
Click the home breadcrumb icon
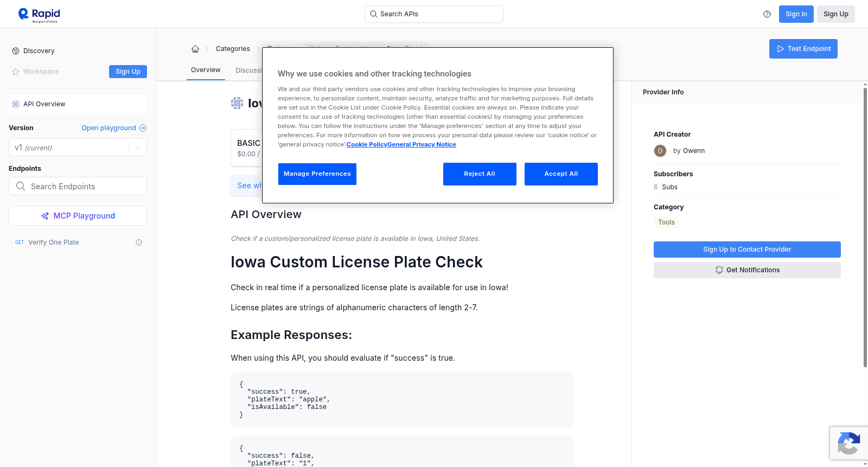click(195, 49)
